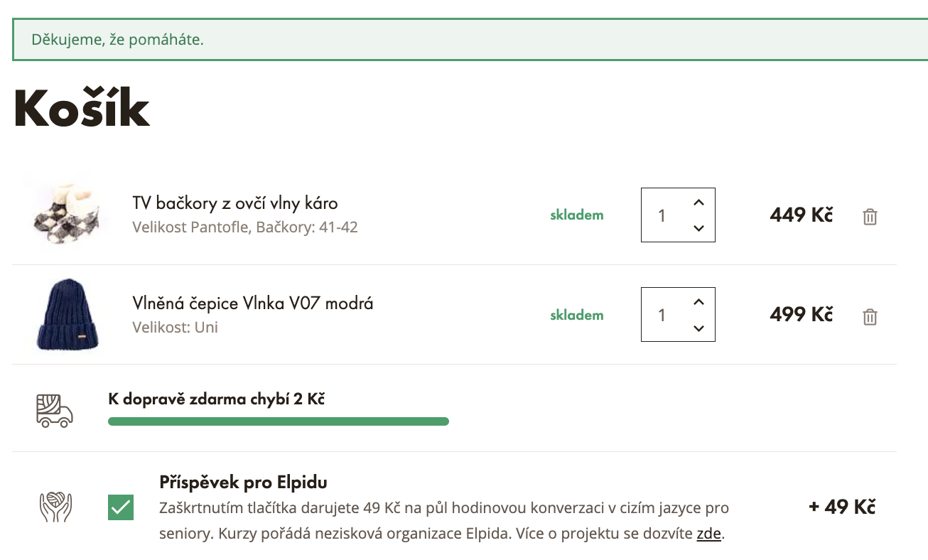Delete TV bačkory item with trash icon
The image size is (928, 560).
pyautogui.click(x=870, y=217)
